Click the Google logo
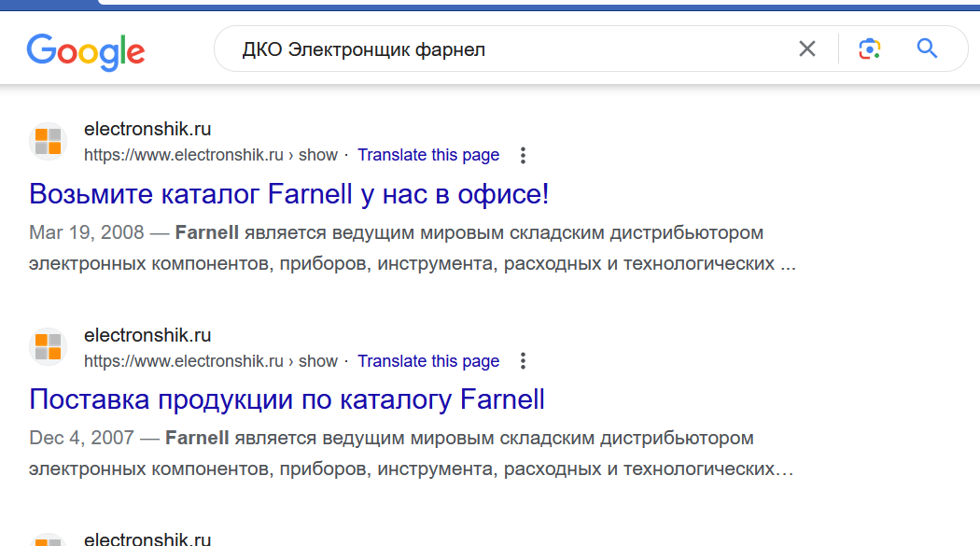980x546 pixels. pyautogui.click(x=85, y=50)
